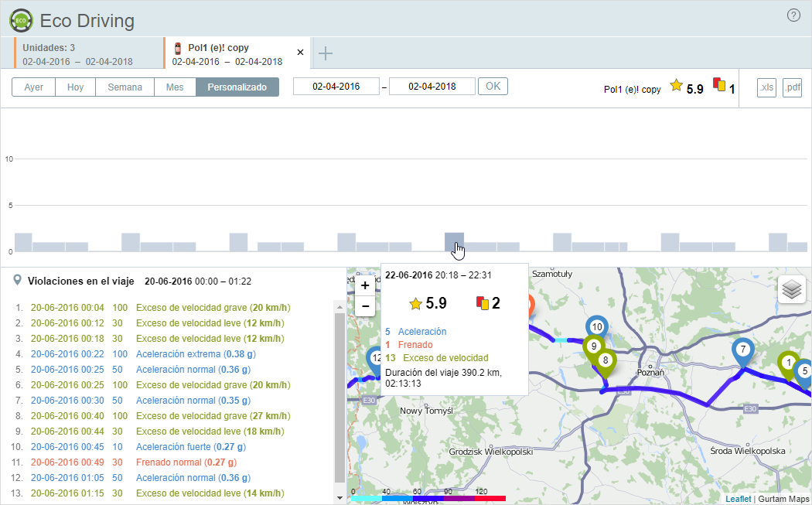Add a new tab with plus icon
This screenshot has width=812, height=505.
click(x=326, y=53)
